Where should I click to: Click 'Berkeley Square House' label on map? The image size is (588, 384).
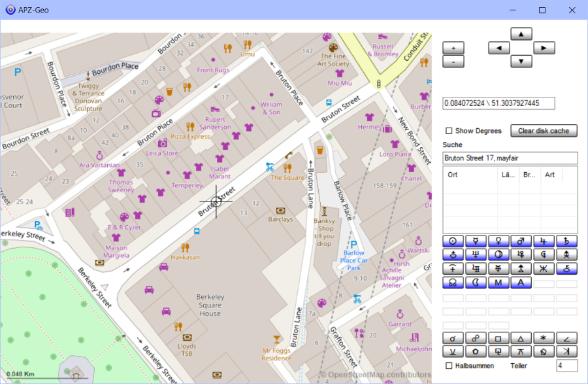210,305
